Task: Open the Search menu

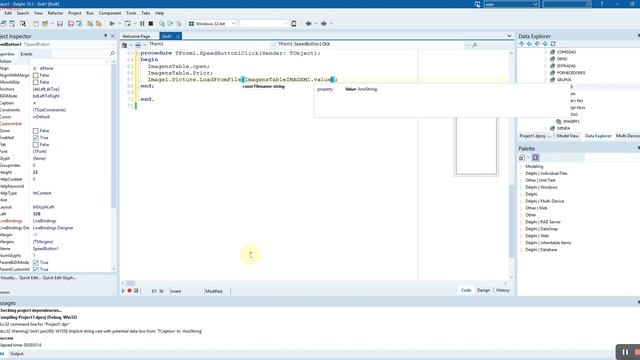Action: pos(22,13)
